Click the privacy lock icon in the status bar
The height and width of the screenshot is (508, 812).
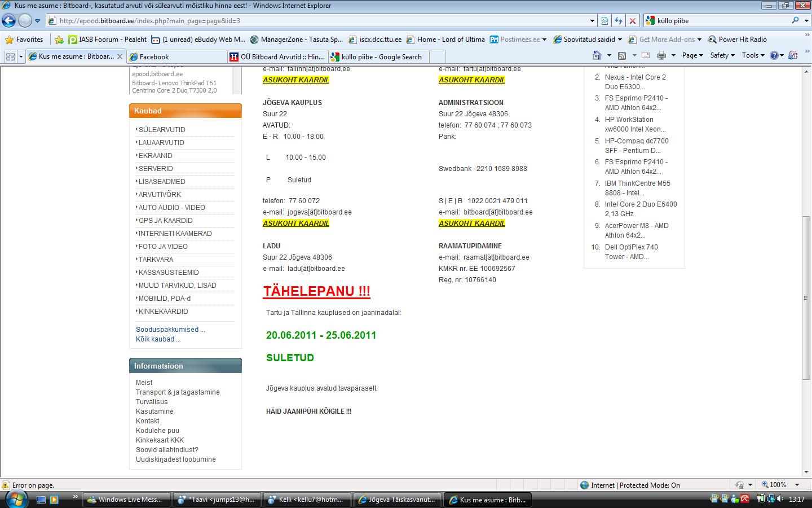coord(739,485)
